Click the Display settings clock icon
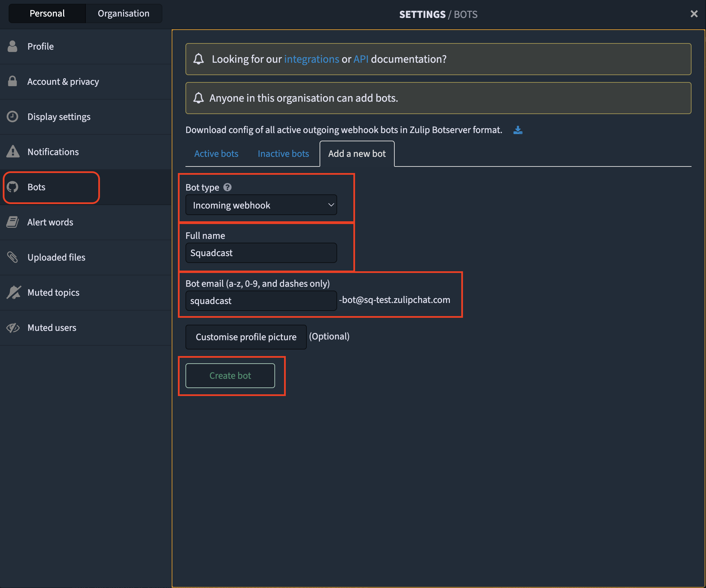This screenshot has width=706, height=588. 12,116
